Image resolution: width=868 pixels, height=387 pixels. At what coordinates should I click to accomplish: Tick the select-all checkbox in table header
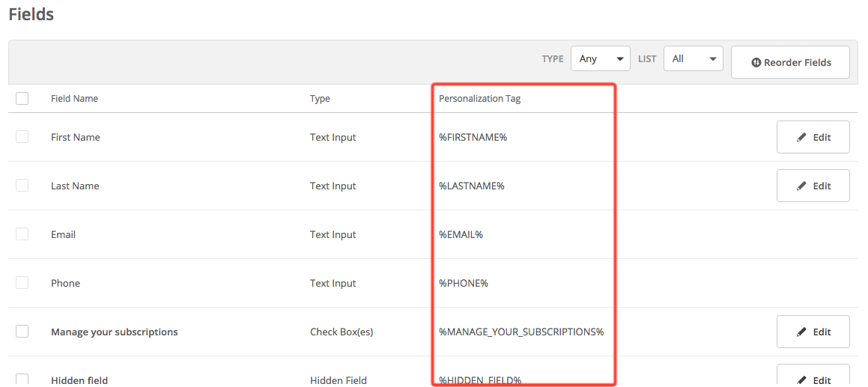(22, 98)
